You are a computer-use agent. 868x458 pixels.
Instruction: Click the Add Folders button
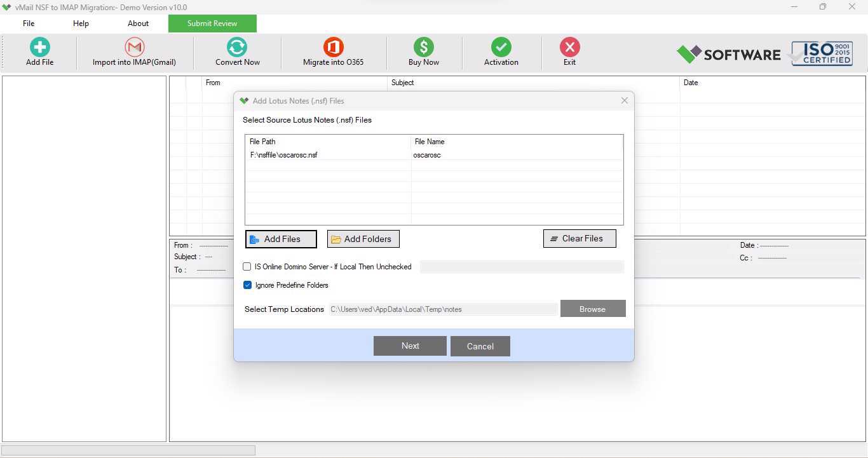click(363, 239)
